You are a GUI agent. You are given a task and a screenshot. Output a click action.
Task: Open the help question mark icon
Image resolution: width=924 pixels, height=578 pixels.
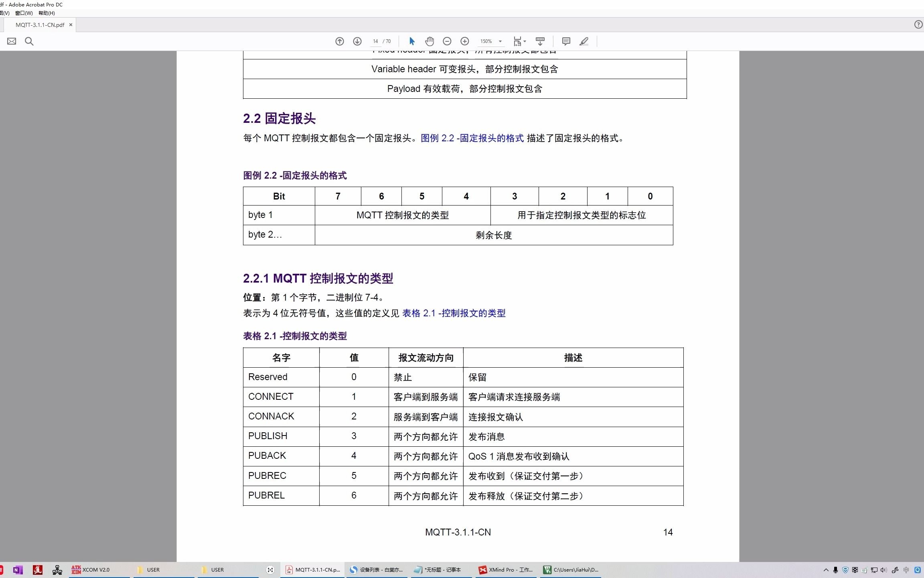pos(918,24)
